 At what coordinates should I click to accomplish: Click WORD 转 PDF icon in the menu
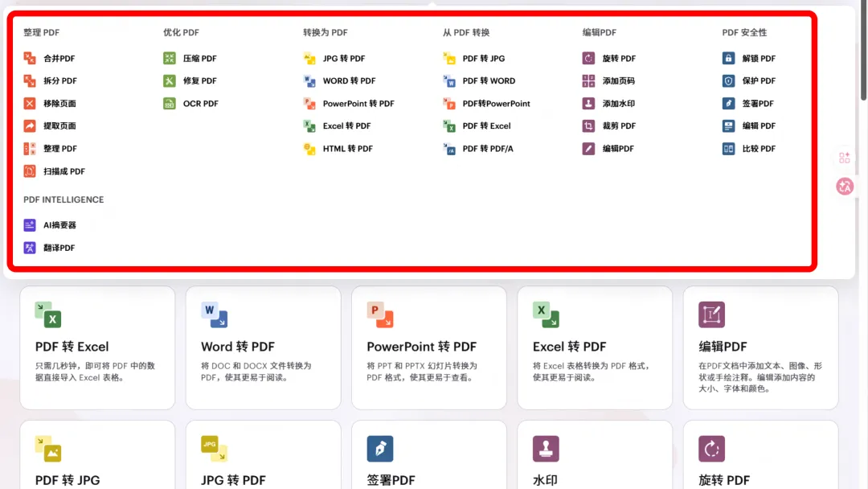[309, 81]
